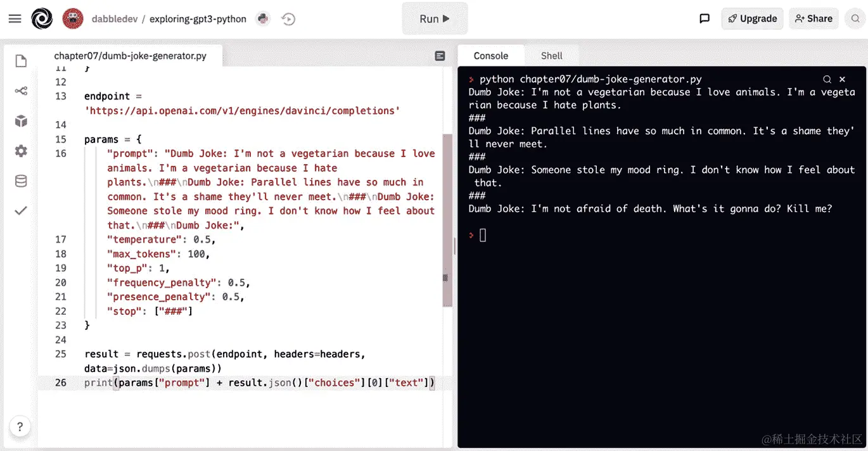Open the version control panel
Viewport: 868px width, 451px height.
point(20,91)
